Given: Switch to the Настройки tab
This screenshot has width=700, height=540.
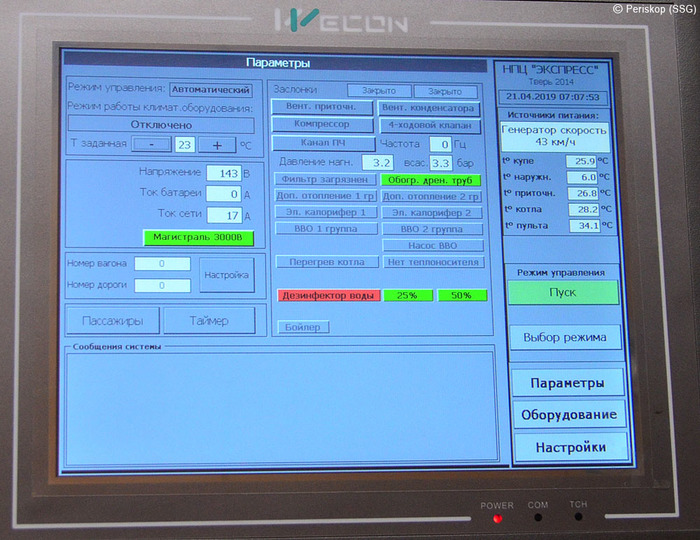Looking at the screenshot, I should pyautogui.click(x=568, y=447).
